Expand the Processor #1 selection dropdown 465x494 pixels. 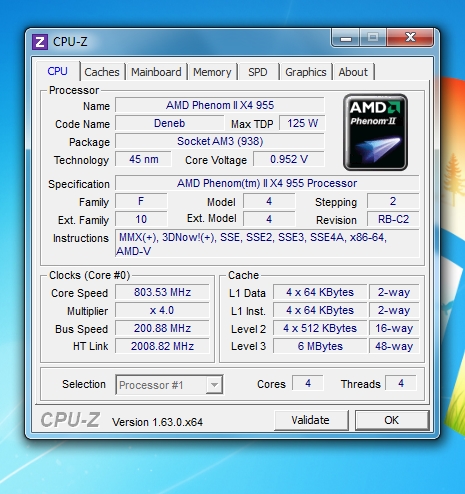coord(214,385)
